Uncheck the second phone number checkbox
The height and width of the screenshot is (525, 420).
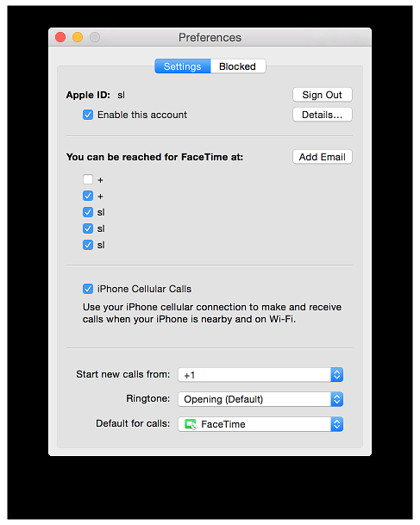pyautogui.click(x=88, y=196)
